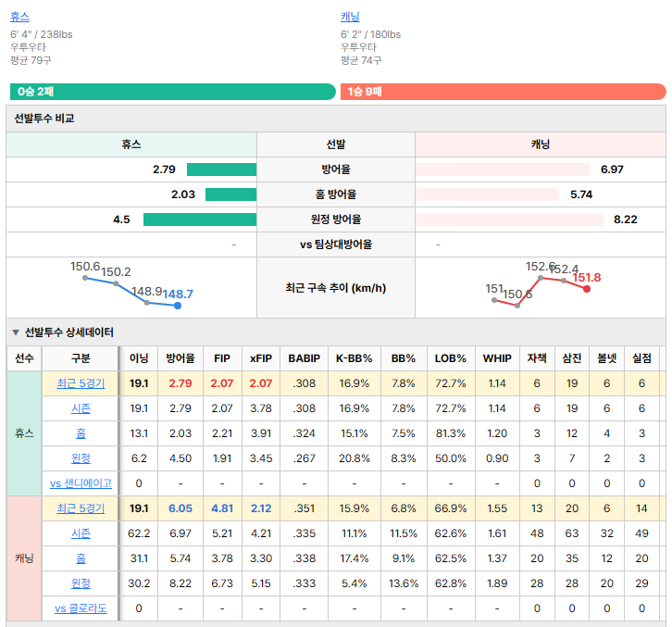
Task: Open 캐닝 최근 5경기 link
Action: tap(81, 508)
